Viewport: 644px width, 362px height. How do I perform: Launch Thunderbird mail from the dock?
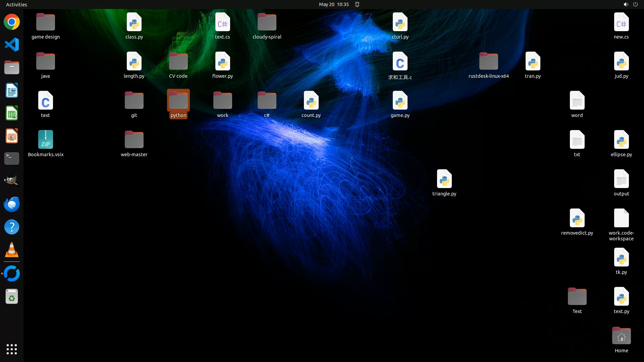point(12,204)
